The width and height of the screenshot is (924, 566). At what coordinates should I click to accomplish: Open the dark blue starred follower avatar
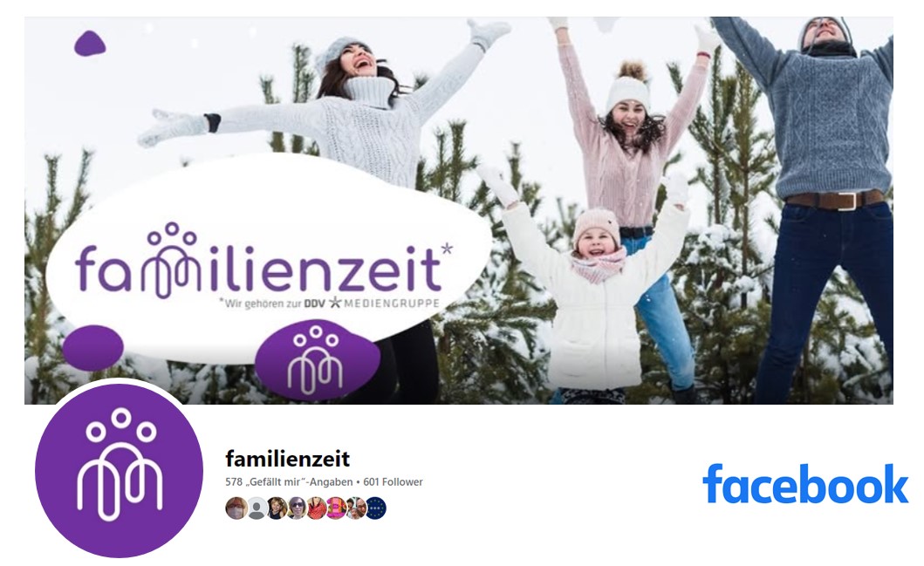pyautogui.click(x=376, y=508)
